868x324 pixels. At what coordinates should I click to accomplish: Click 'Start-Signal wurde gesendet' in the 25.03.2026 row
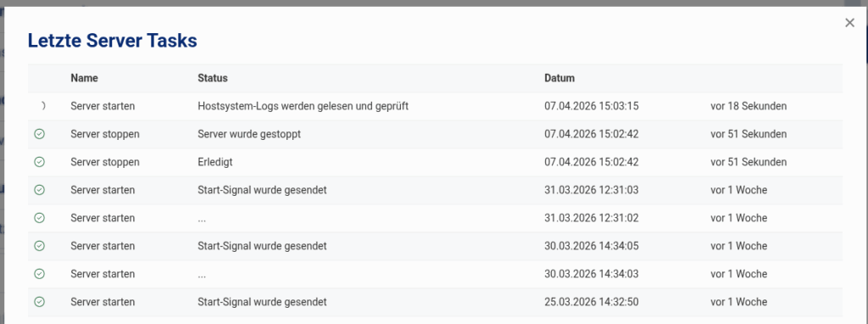[262, 303]
